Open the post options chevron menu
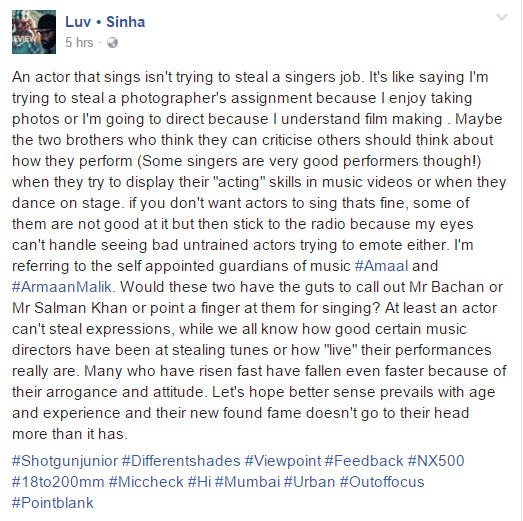The image size is (523, 521). point(502,17)
